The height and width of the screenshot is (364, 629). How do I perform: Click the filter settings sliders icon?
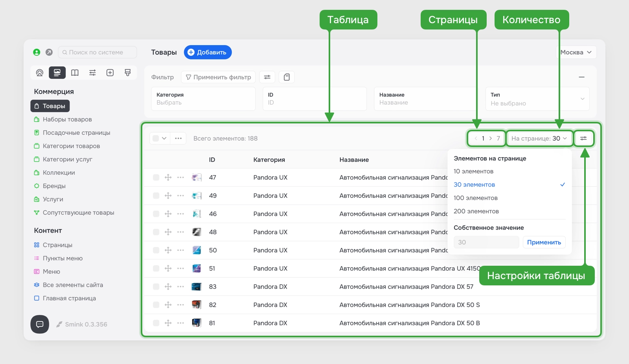pos(267,77)
